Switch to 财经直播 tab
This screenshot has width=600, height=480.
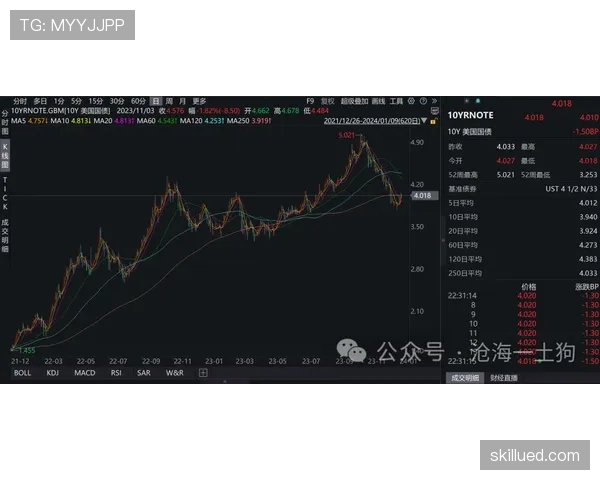coord(504,378)
